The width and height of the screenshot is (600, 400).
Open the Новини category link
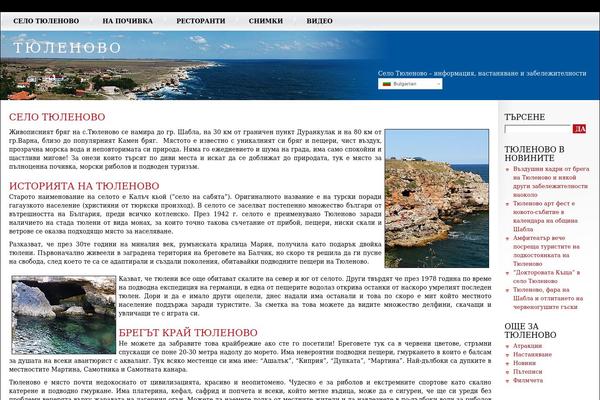click(x=524, y=363)
